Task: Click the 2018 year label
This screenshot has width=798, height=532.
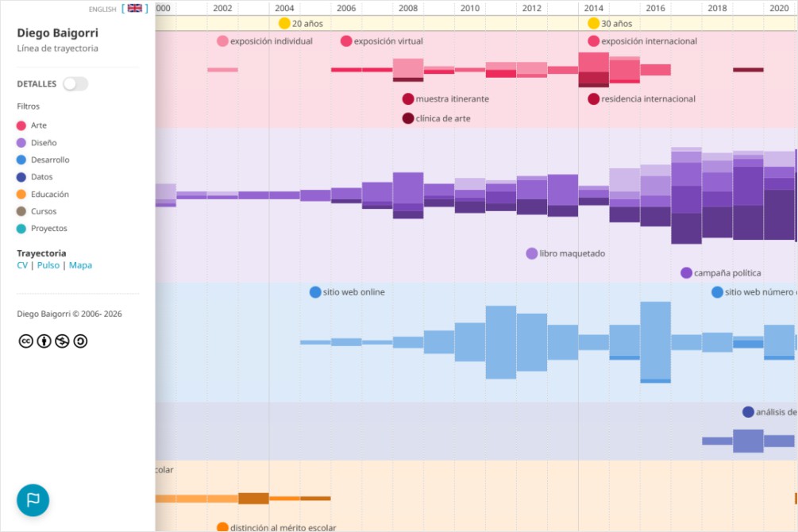Action: click(717, 8)
